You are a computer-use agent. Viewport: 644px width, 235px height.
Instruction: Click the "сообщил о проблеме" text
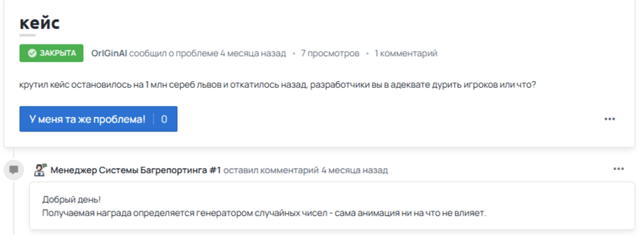(174, 53)
